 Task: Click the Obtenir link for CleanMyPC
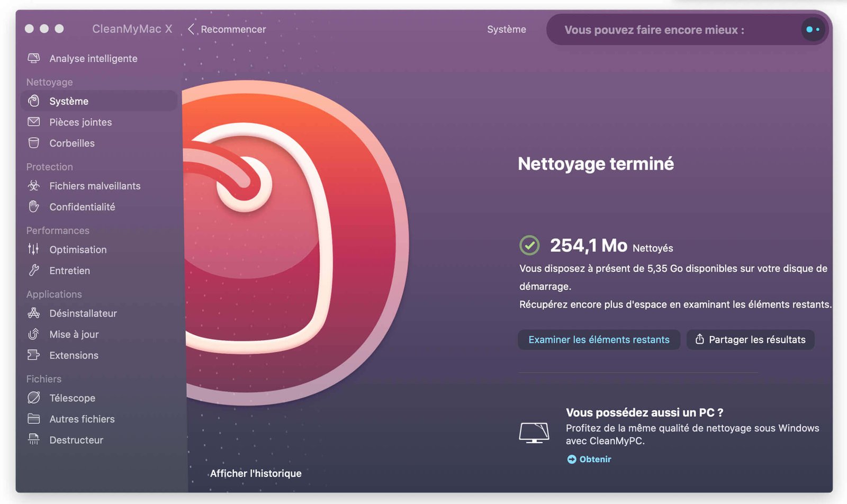595,459
